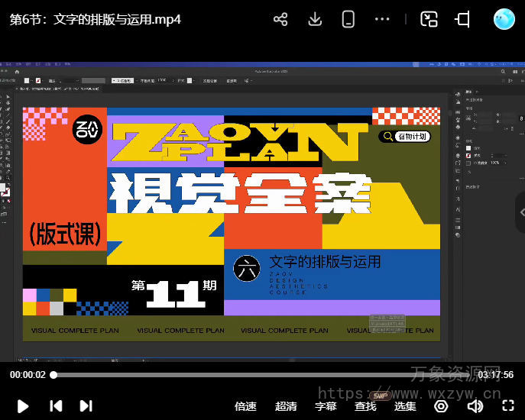Open the 选集 episode list
Screen dimensions: 525x420
point(406,406)
